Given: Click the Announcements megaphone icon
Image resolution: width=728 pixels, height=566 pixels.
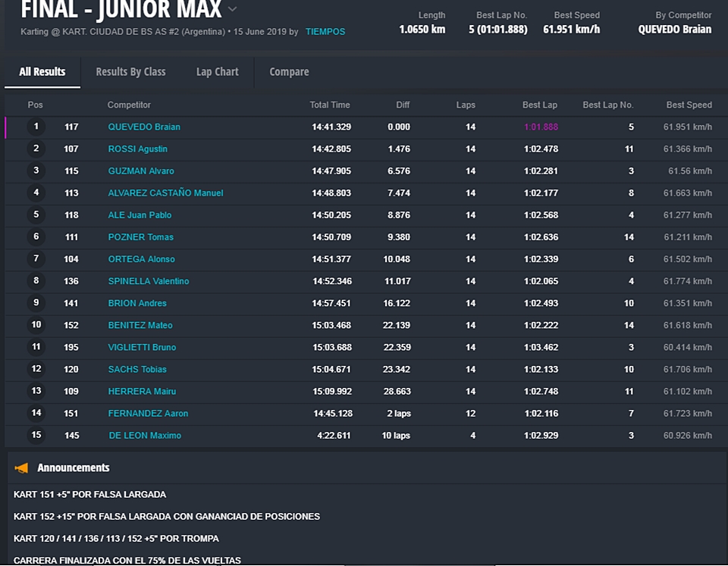Looking at the screenshot, I should tap(21, 468).
